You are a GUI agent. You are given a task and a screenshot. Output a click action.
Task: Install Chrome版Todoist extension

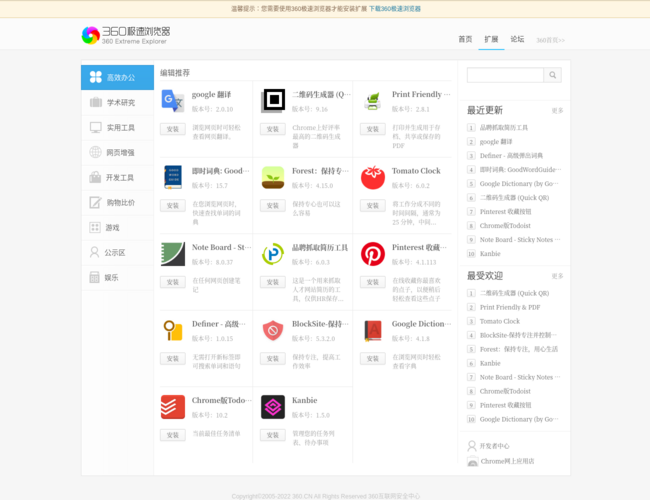(x=172, y=435)
